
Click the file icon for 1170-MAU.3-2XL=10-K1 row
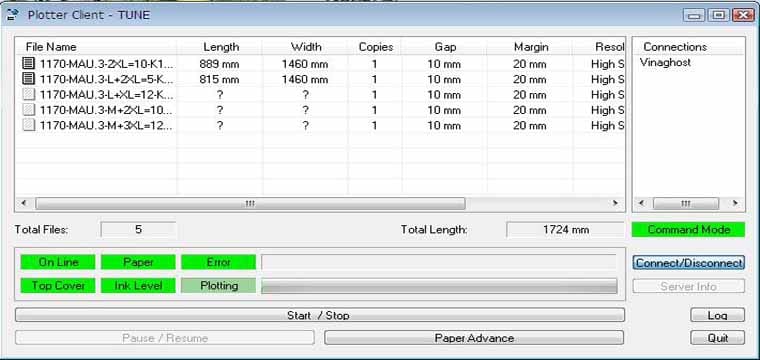click(x=29, y=63)
